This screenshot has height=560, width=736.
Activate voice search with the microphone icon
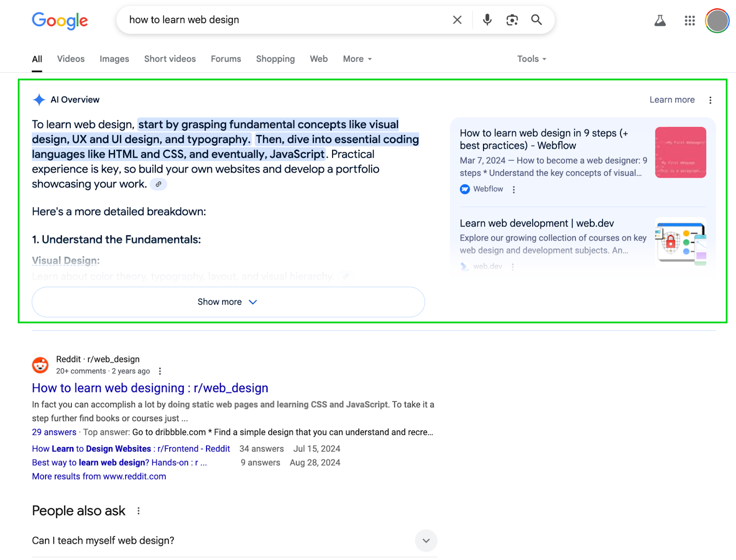[487, 20]
